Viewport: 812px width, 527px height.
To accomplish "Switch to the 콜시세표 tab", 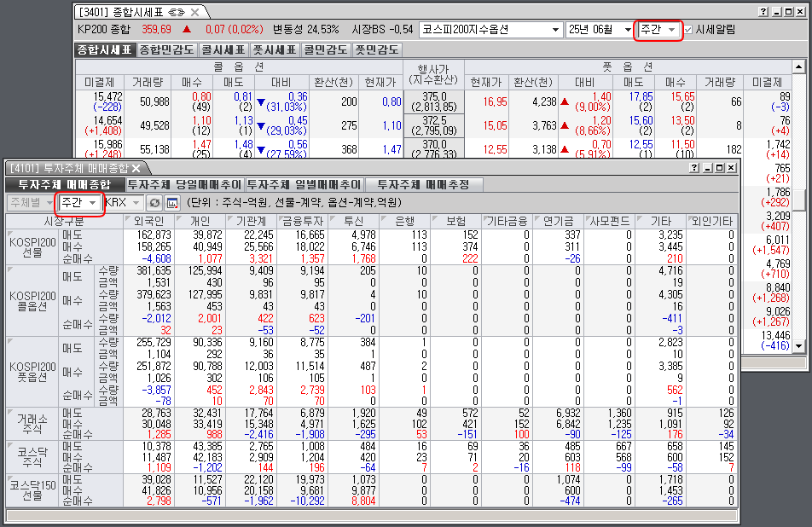I will pos(224,50).
